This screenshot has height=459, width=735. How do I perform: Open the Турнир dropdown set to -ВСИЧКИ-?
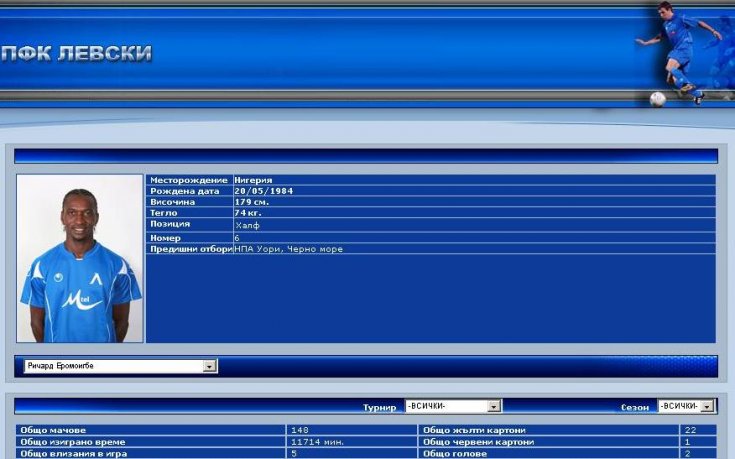click(x=453, y=406)
